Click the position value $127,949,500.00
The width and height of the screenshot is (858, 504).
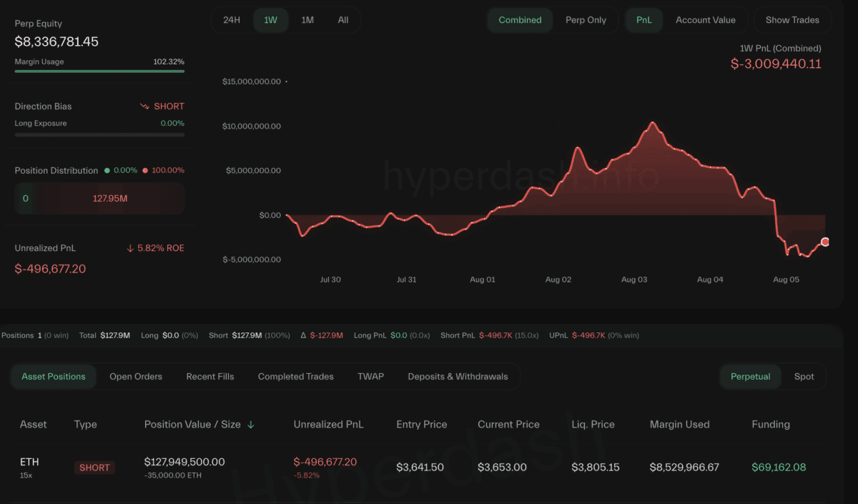point(184,462)
